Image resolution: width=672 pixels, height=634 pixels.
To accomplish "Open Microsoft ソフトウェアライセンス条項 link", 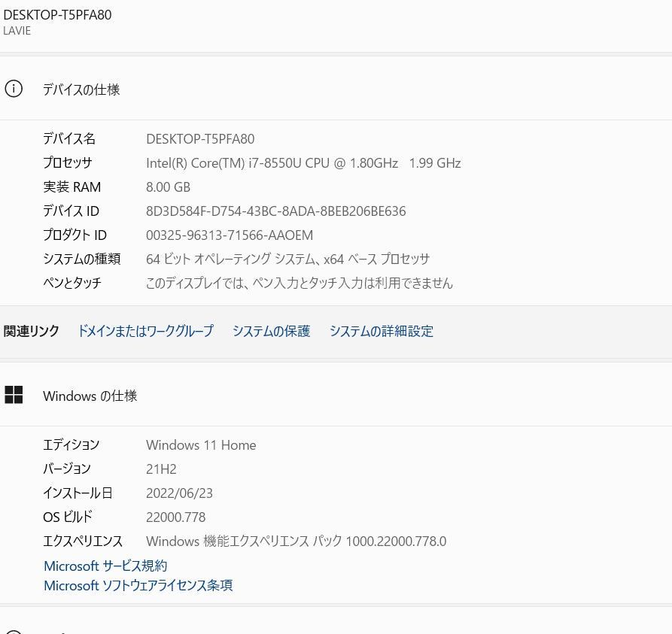I will (x=138, y=585).
